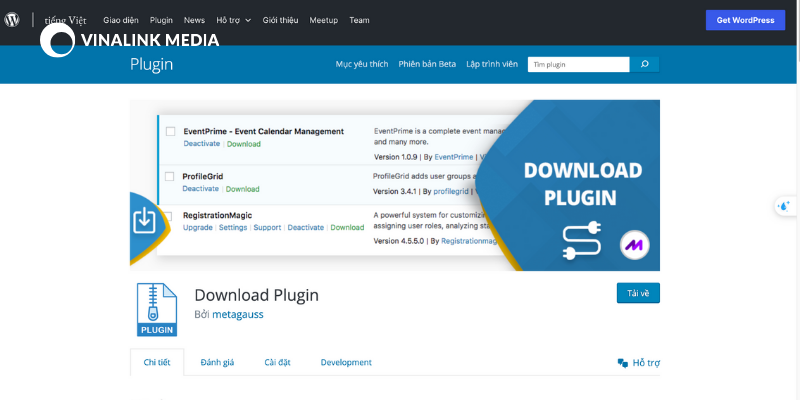Image resolution: width=800 pixels, height=400 pixels.
Task: Open Lập trình viên link
Action: pyautogui.click(x=492, y=64)
